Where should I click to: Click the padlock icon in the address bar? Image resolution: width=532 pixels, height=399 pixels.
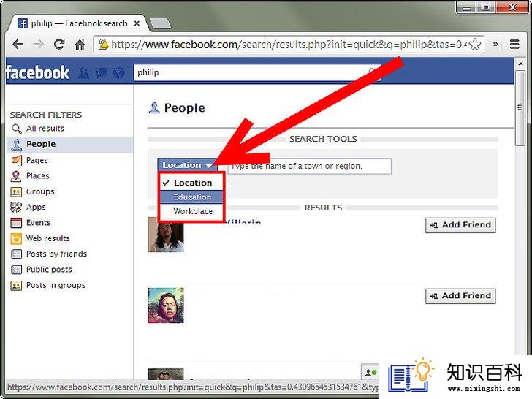(x=103, y=45)
